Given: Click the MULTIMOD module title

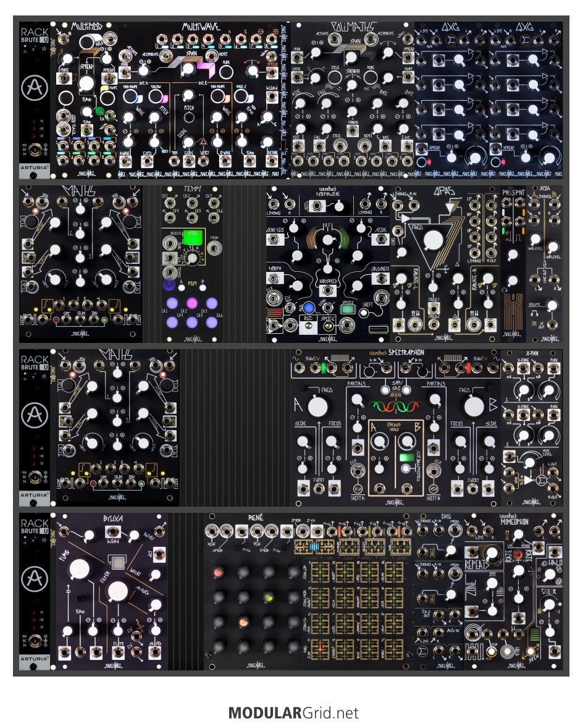Looking at the screenshot, I should pyautogui.click(x=86, y=26).
